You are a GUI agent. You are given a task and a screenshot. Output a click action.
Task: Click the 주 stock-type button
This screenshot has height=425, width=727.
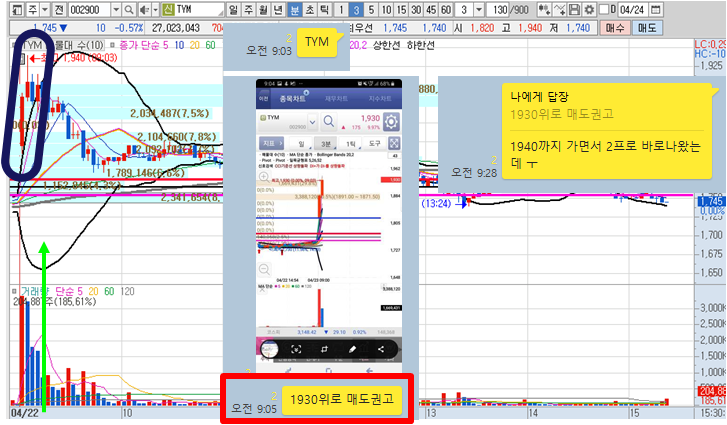pos(32,9)
